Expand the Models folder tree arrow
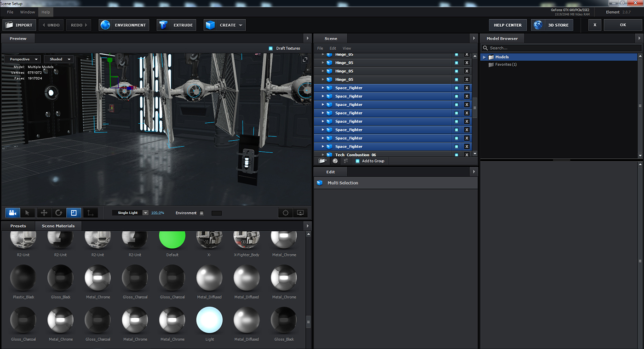 click(484, 57)
